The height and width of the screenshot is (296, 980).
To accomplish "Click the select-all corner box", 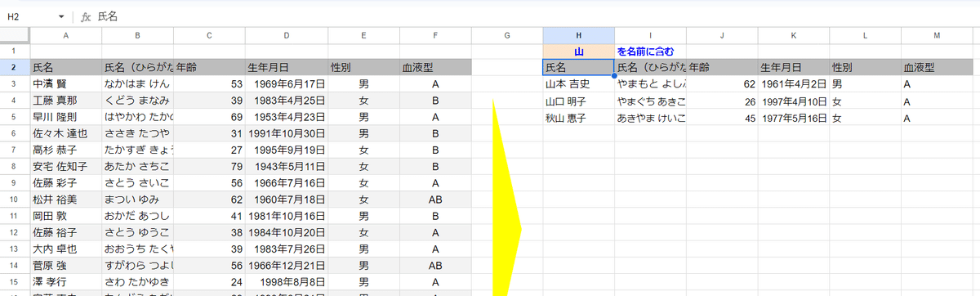I will coord(15,35).
